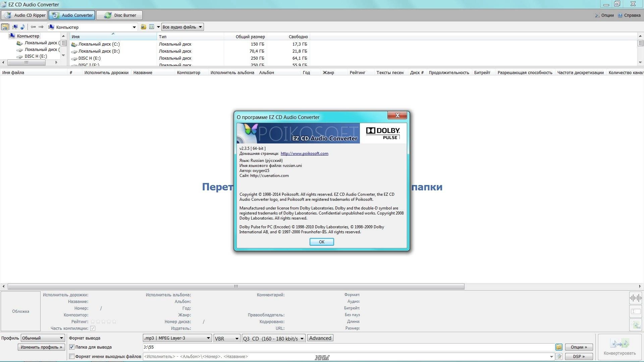644x362 pixels.
Task: Click the Dolby Pulse logo in about dialog
Action: coord(383,133)
